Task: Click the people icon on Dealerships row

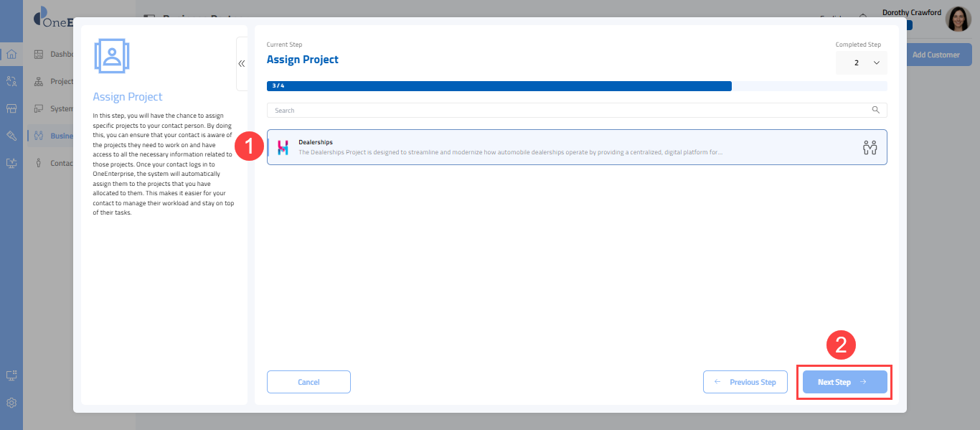Action: click(x=870, y=148)
